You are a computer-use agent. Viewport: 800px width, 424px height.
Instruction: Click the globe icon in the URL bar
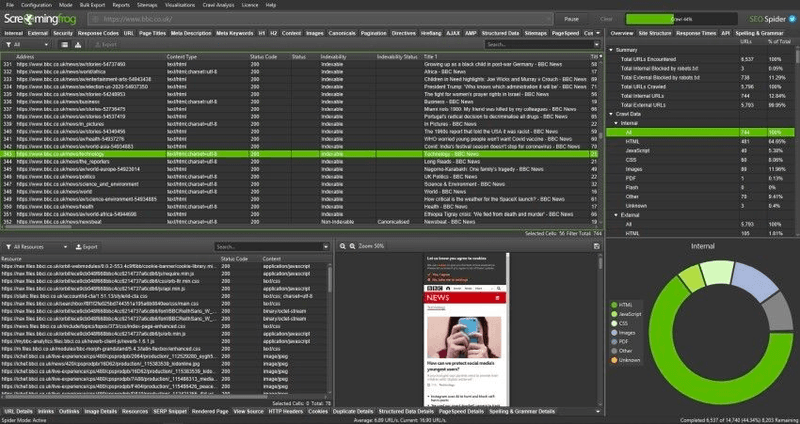coord(94,19)
